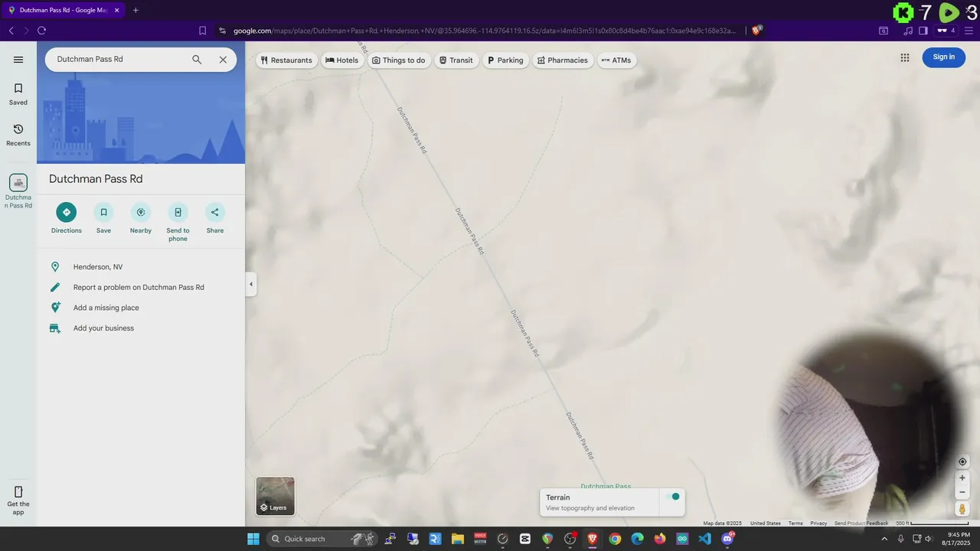
Task: Open the browser music playlist icon
Action: (x=908, y=31)
